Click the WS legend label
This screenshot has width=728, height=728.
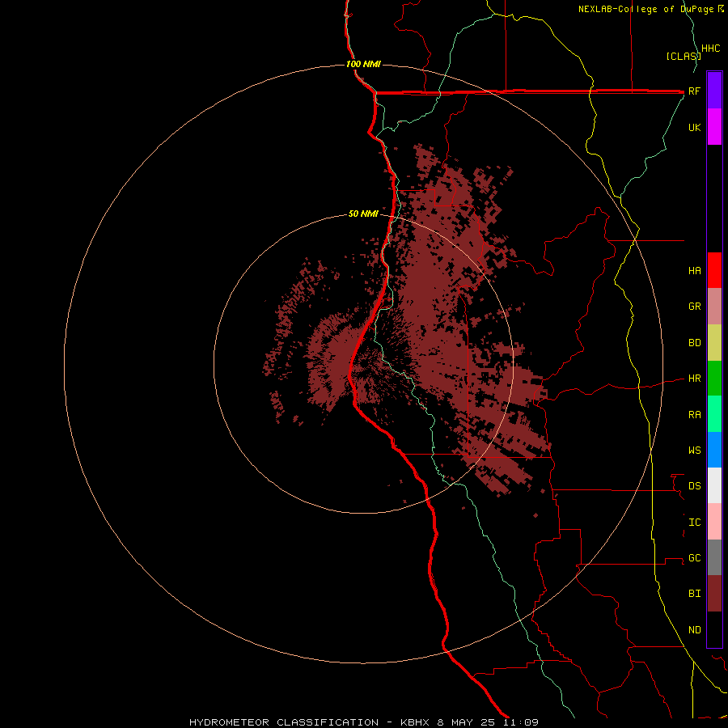pos(694,450)
